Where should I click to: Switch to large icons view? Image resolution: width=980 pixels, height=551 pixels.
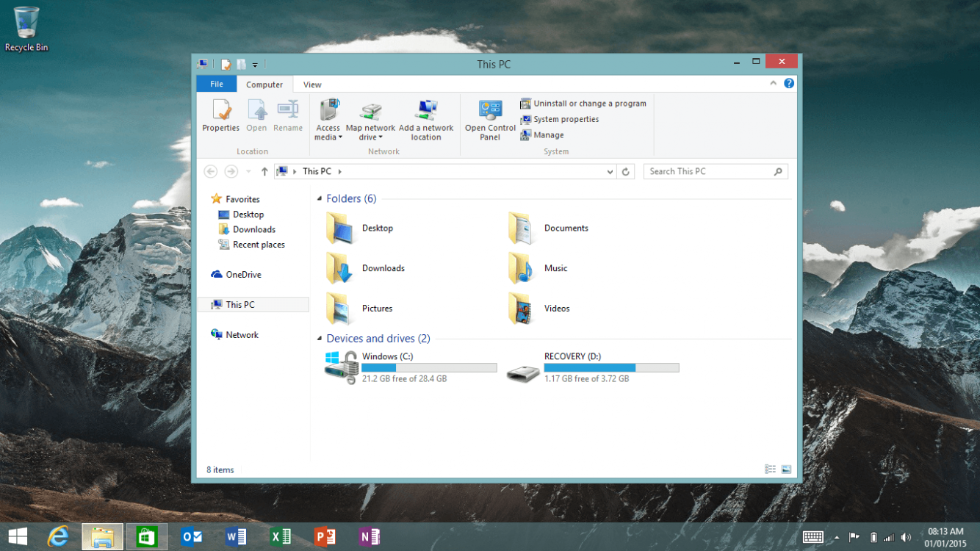786,469
